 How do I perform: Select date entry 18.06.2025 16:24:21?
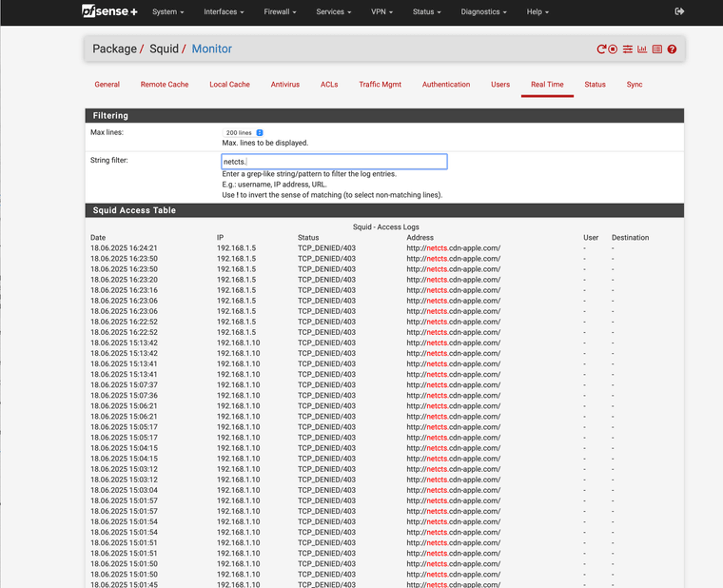124,248
